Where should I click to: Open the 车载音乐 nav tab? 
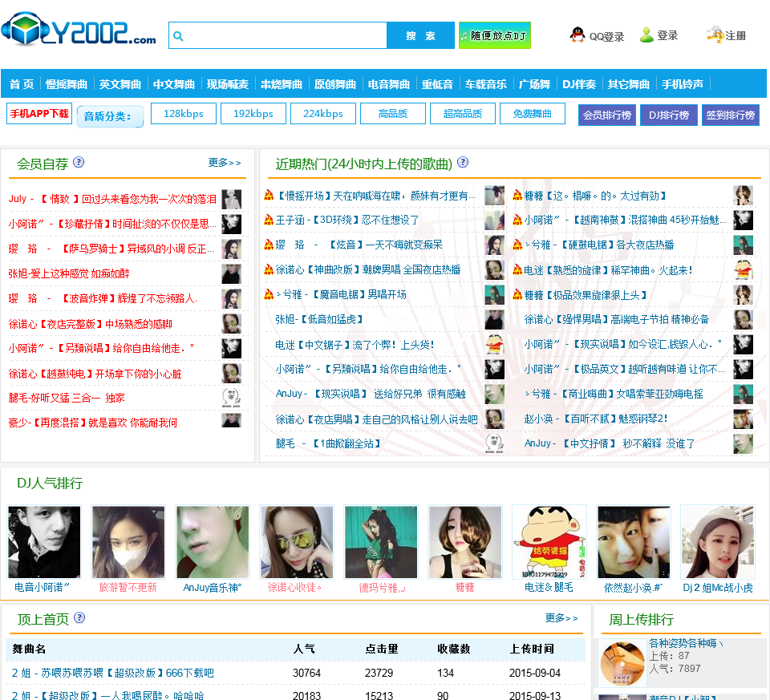click(486, 84)
